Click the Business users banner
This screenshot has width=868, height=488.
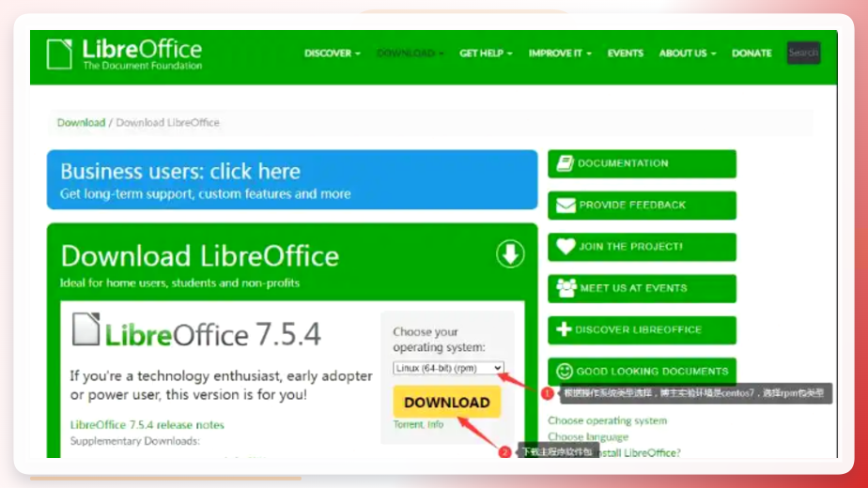pos(292,179)
